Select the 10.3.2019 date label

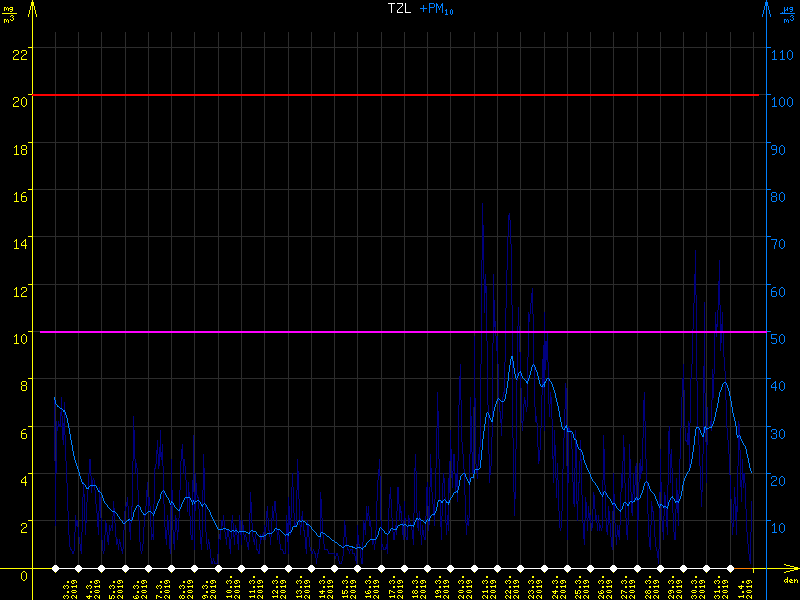[232, 587]
